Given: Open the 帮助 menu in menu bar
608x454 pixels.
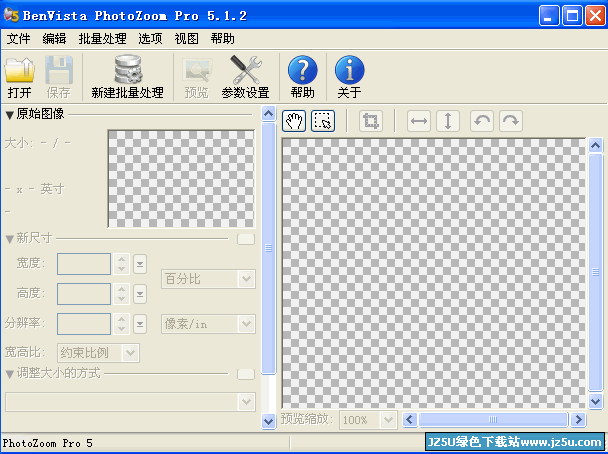Looking at the screenshot, I should click(x=223, y=39).
